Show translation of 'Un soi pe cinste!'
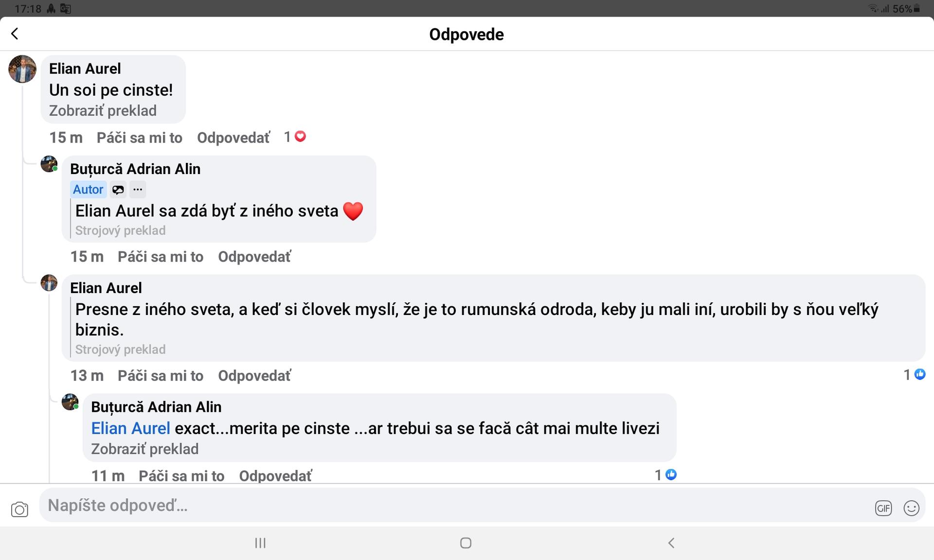934x560 pixels. pyautogui.click(x=103, y=111)
